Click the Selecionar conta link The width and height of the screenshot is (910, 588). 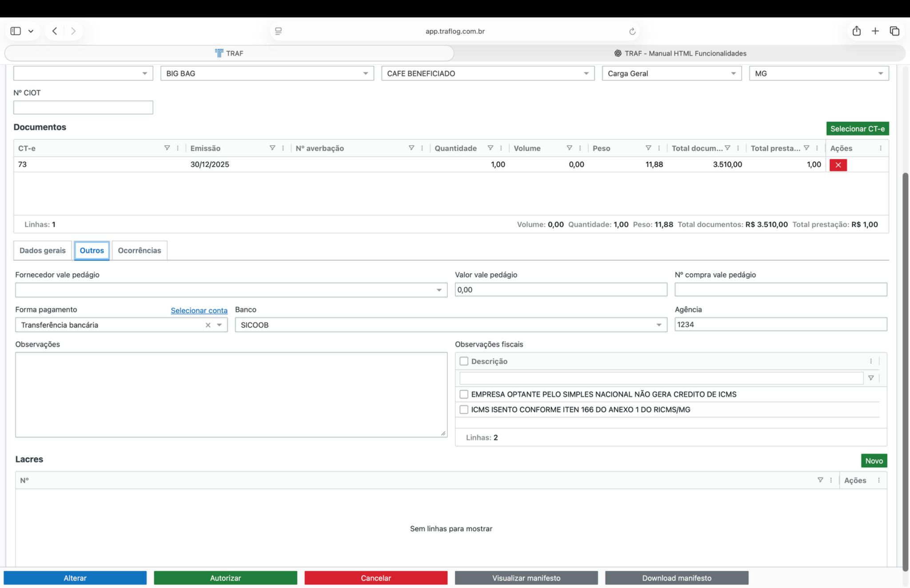[x=199, y=310]
